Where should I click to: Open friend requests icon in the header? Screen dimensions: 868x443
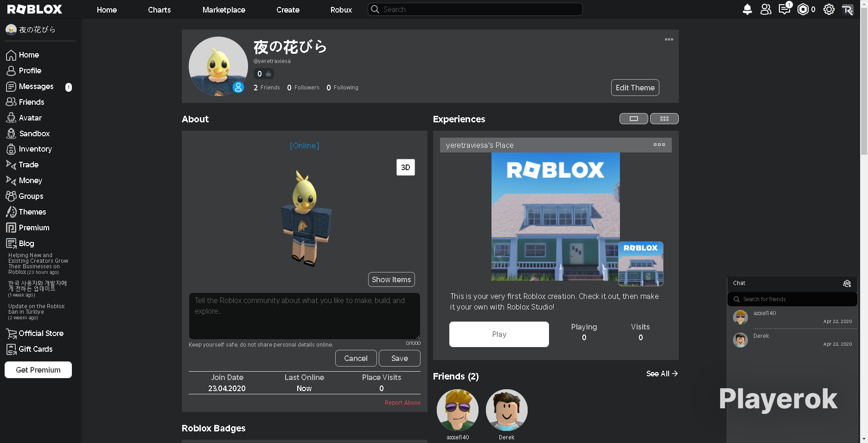pyautogui.click(x=766, y=9)
